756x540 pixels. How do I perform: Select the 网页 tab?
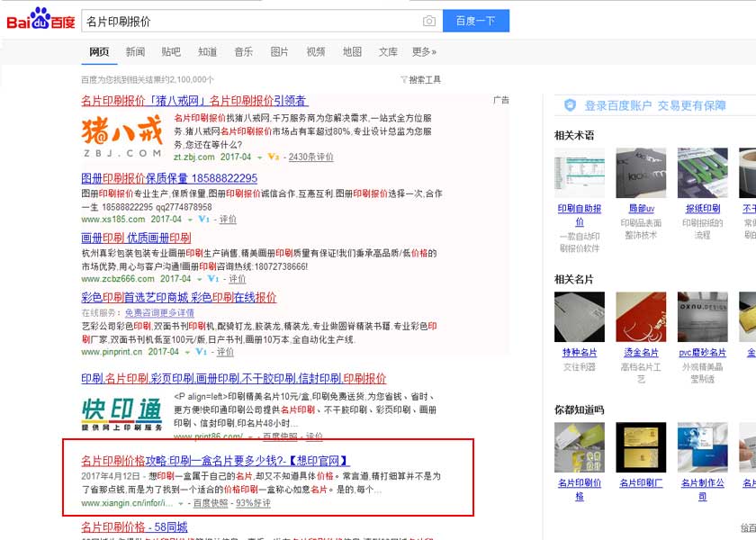pyautogui.click(x=99, y=51)
